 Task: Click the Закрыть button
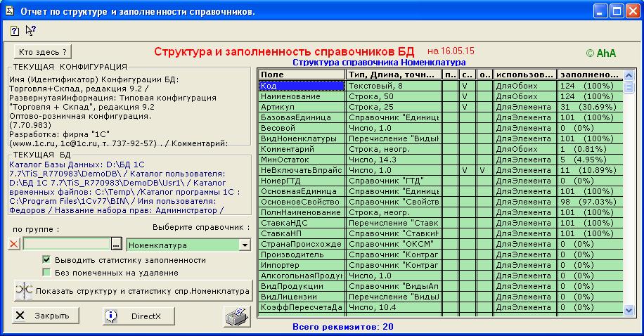[x=46, y=316]
